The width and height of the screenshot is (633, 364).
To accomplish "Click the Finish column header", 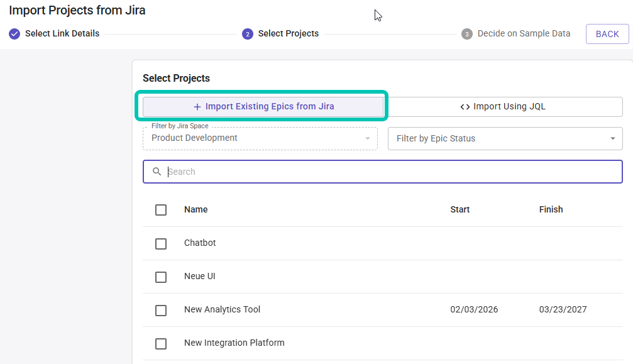I will [x=551, y=209].
